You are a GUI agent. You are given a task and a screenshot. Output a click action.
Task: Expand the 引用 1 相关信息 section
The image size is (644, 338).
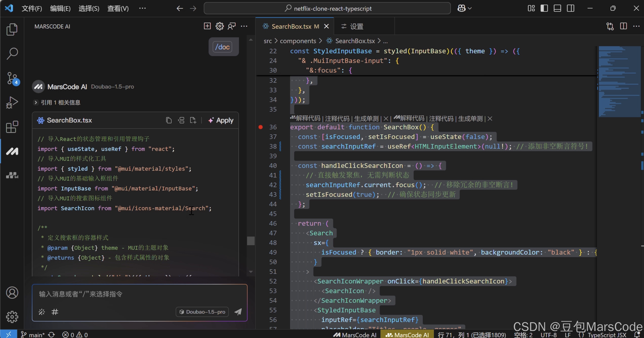tap(36, 102)
